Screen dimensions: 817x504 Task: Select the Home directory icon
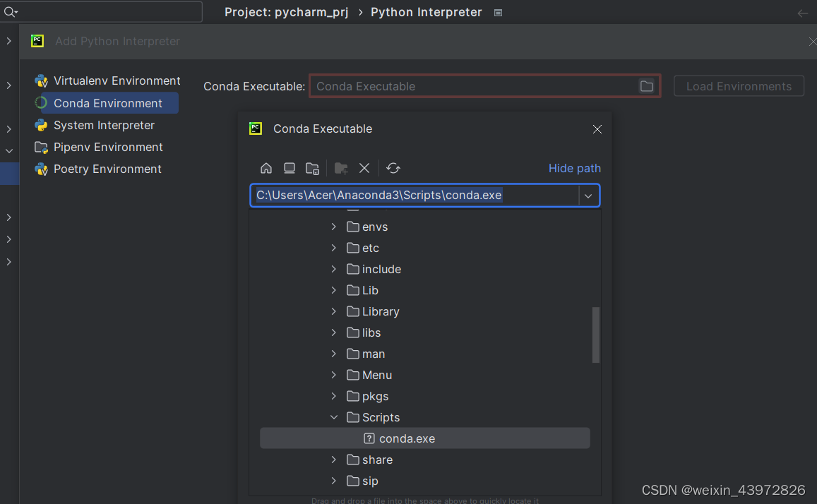pos(266,168)
